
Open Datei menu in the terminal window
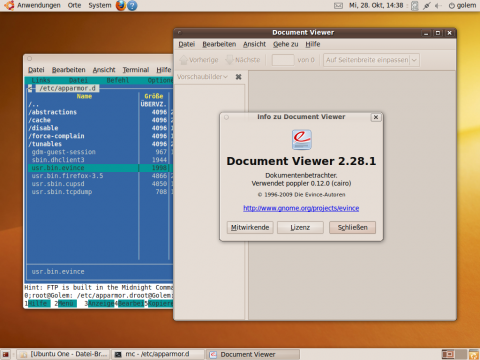coord(36,70)
